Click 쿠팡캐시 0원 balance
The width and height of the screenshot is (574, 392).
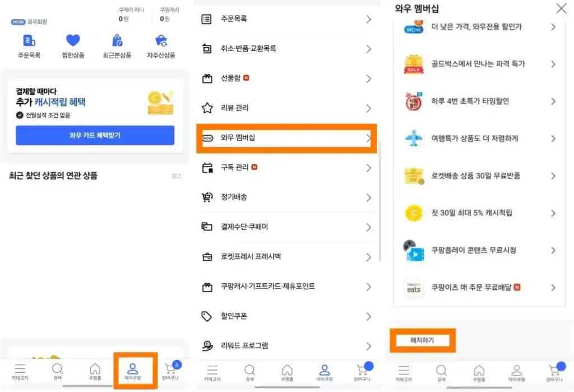pos(169,15)
